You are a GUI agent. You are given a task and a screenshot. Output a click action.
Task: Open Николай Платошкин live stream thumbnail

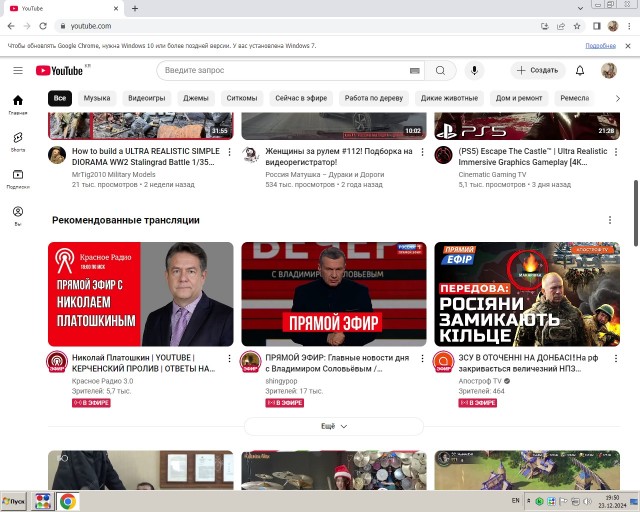(x=140, y=294)
